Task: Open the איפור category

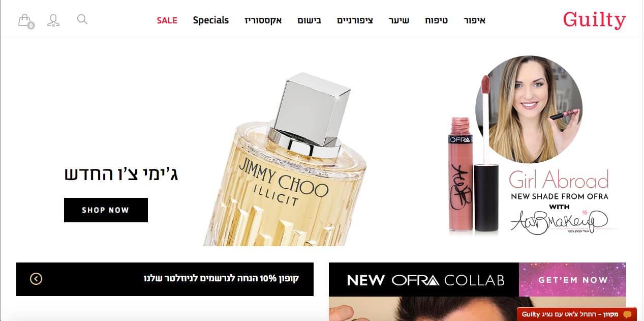Action: click(475, 21)
